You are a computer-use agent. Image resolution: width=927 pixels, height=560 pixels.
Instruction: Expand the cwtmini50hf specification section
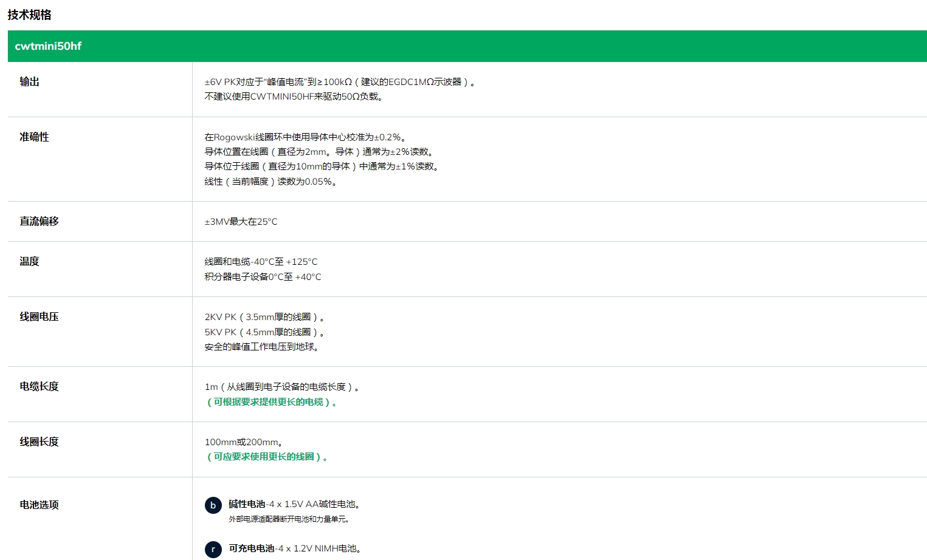[49, 46]
